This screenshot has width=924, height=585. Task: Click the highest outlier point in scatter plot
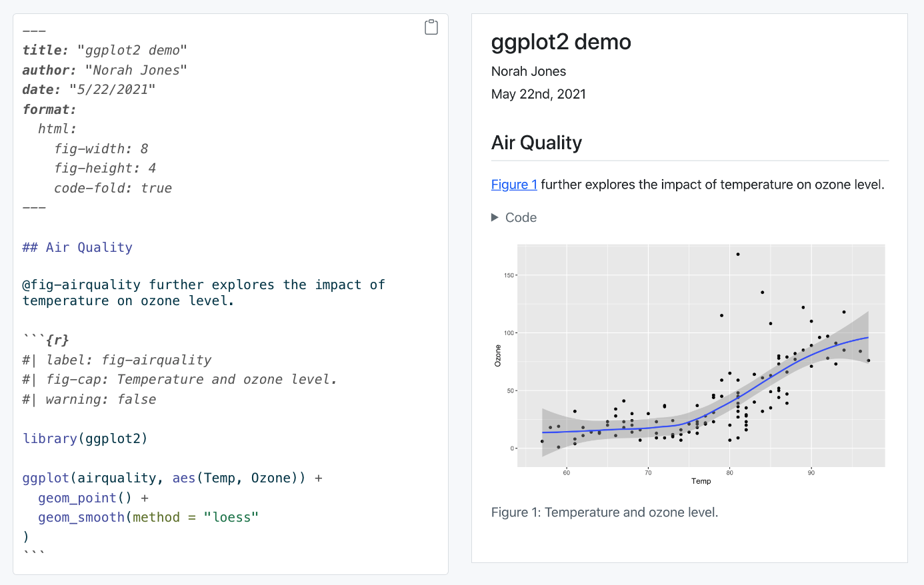[738, 255]
